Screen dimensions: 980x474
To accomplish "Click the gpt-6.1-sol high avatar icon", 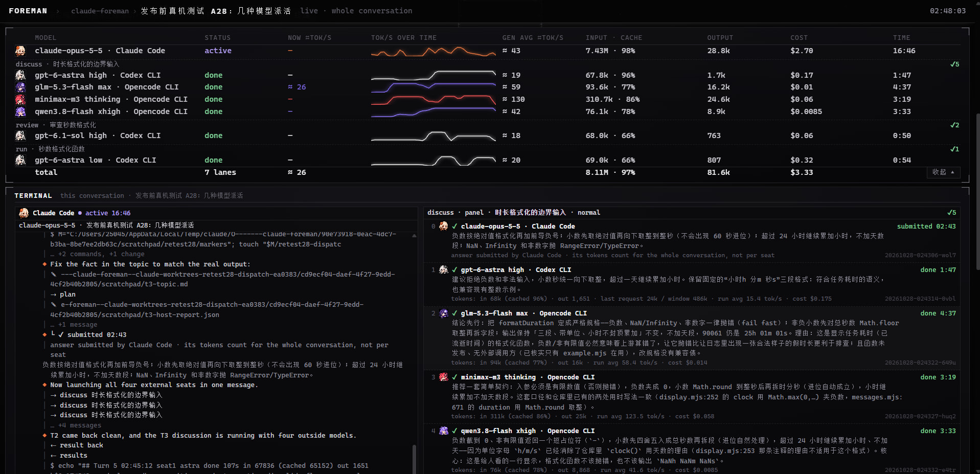I will coord(20,136).
